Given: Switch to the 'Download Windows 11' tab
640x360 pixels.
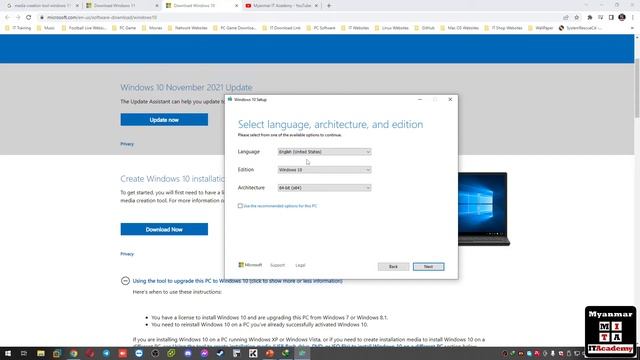Looking at the screenshot, I should point(118,6).
